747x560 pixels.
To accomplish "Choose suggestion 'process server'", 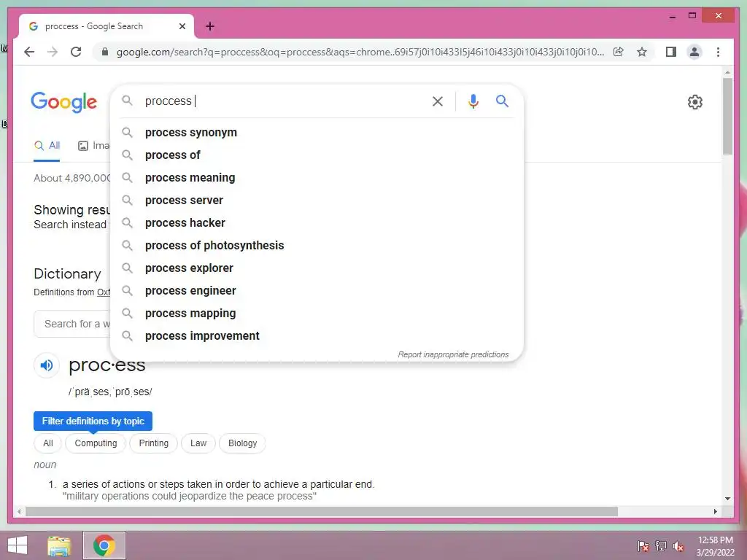I will tap(317, 201).
